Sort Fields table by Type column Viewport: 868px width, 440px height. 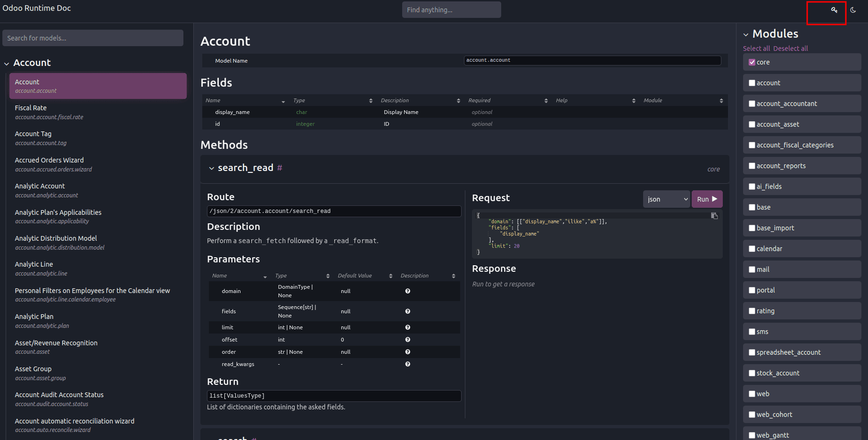pos(333,100)
